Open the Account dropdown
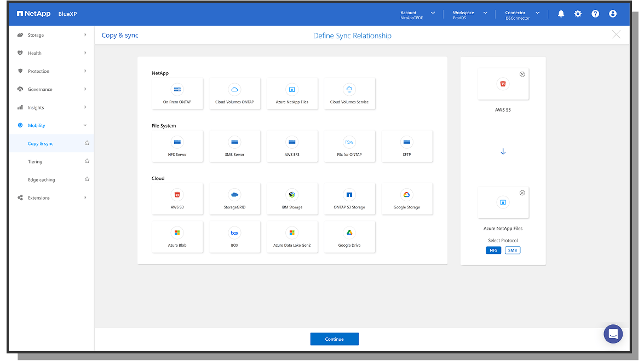 tap(417, 14)
